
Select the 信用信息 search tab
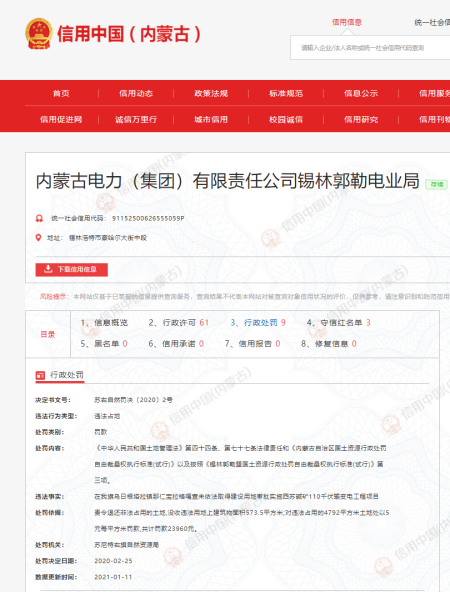click(347, 22)
